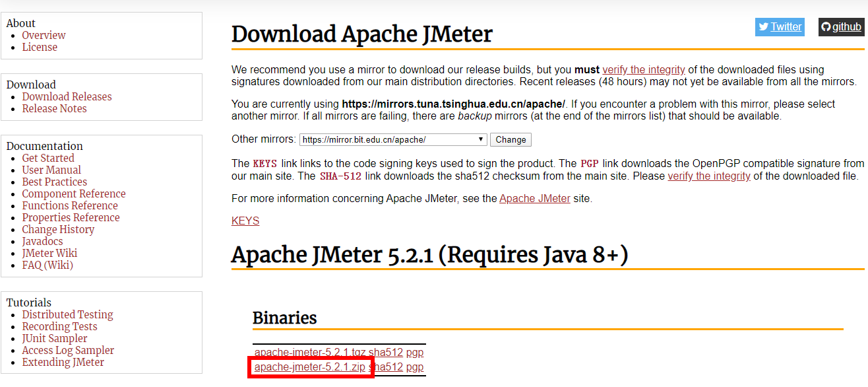The height and width of the screenshot is (387, 868).
Task: Click the 'About' sidebar heading
Action: point(21,23)
